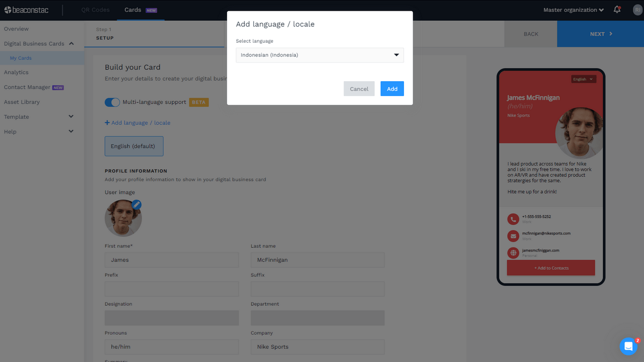Viewport: 644px width, 362px height.
Task: Expand the Master organization dropdown
Action: (x=573, y=10)
